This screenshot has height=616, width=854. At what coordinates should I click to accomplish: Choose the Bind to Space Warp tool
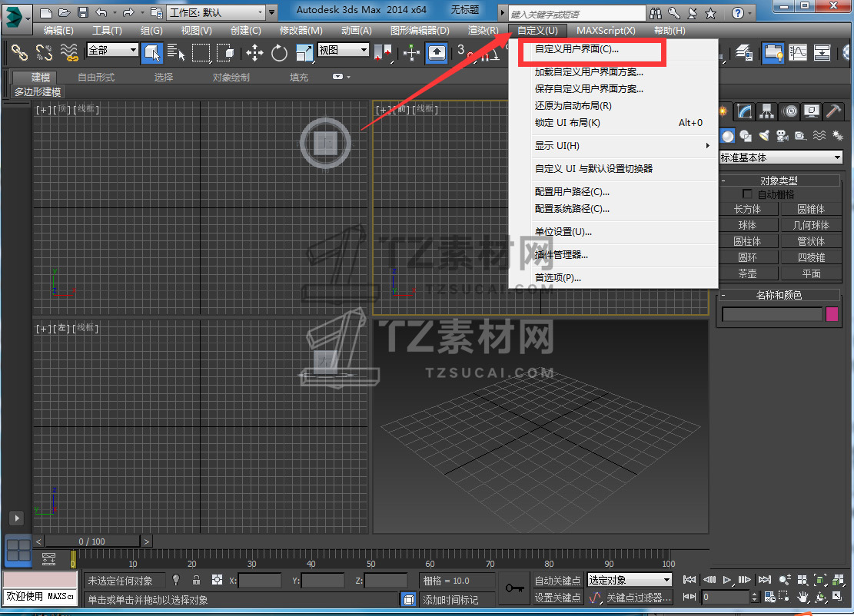coord(68,53)
